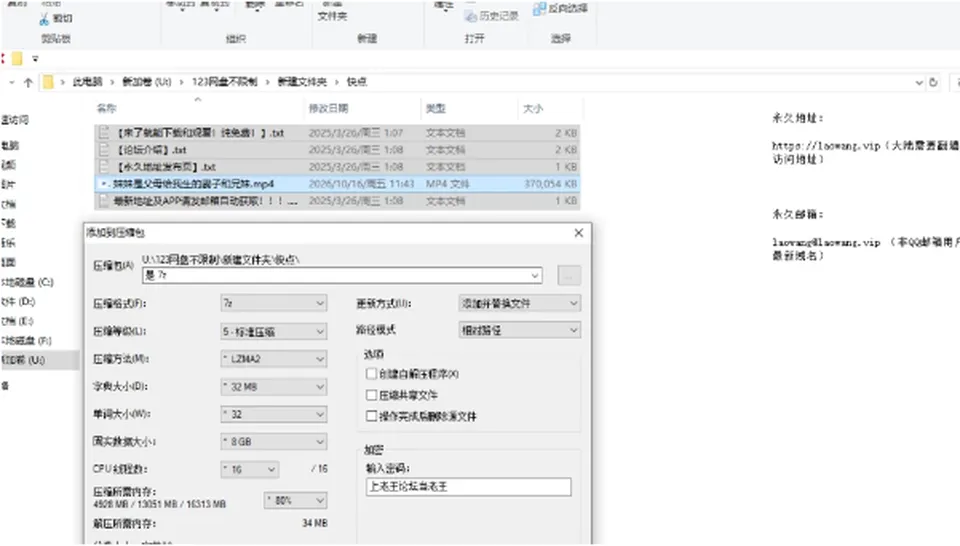Click the new folder (文件夹) ribbon button

click(x=332, y=16)
